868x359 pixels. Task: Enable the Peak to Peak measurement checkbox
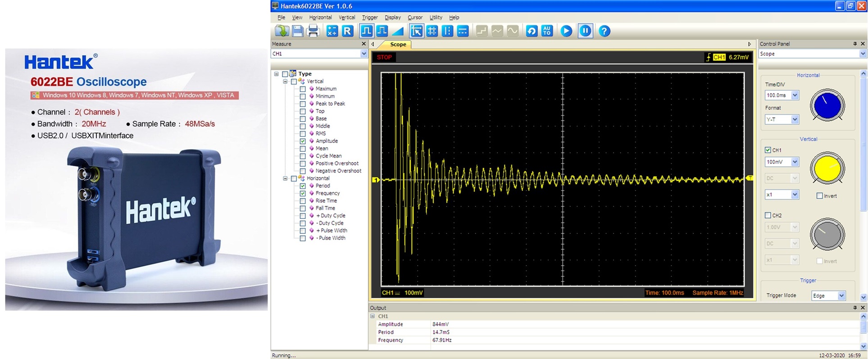[x=303, y=104]
